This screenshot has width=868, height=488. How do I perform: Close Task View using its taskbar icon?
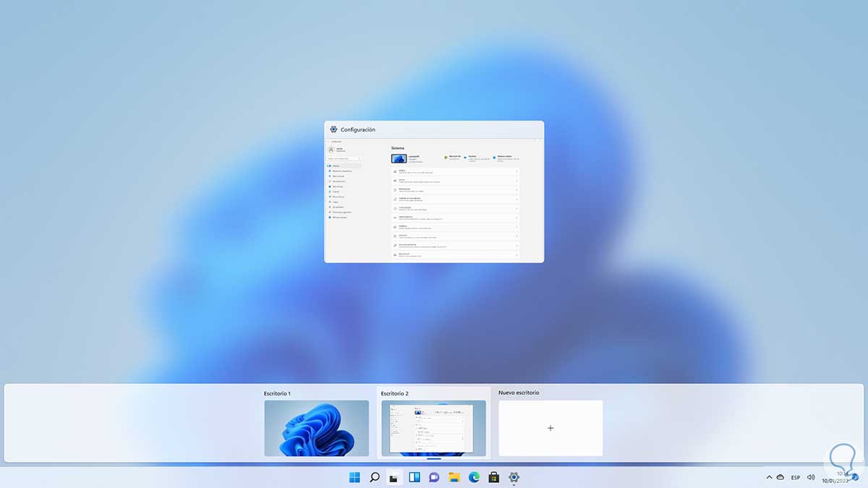(394, 477)
